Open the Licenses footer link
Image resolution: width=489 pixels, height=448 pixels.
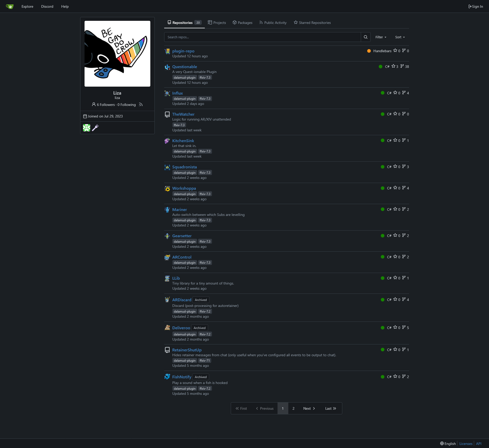pos(466,444)
